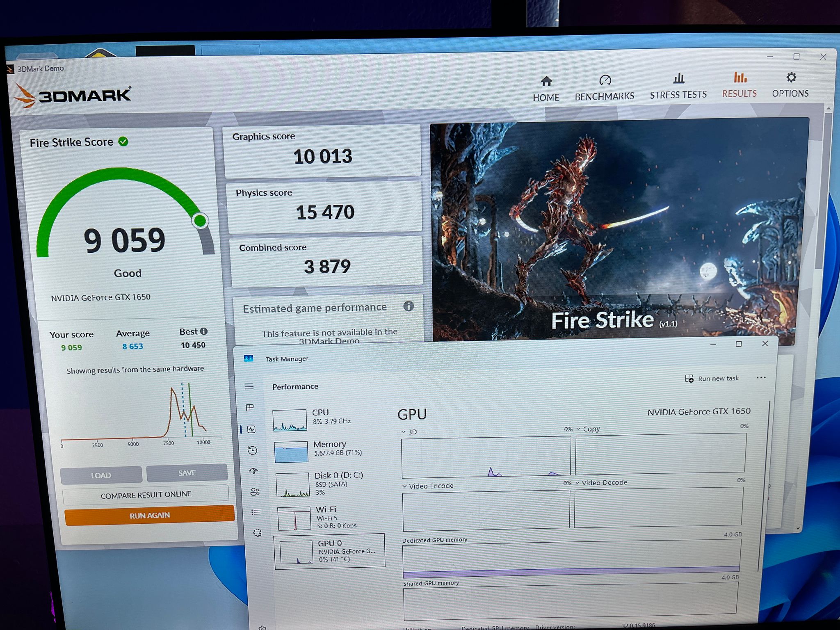Click the info icon beside Estimated game performance
Screen dimensions: 840x630
pyautogui.click(x=409, y=306)
